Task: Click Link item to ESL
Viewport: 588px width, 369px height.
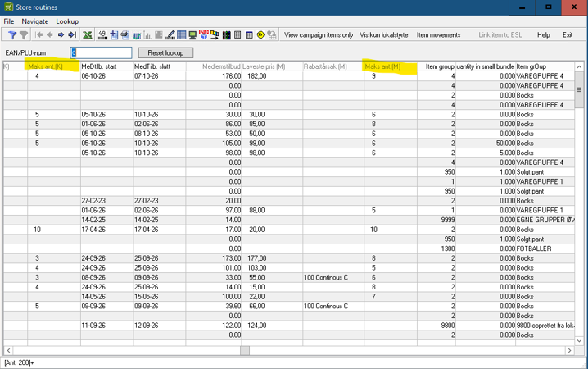Action: 500,35
